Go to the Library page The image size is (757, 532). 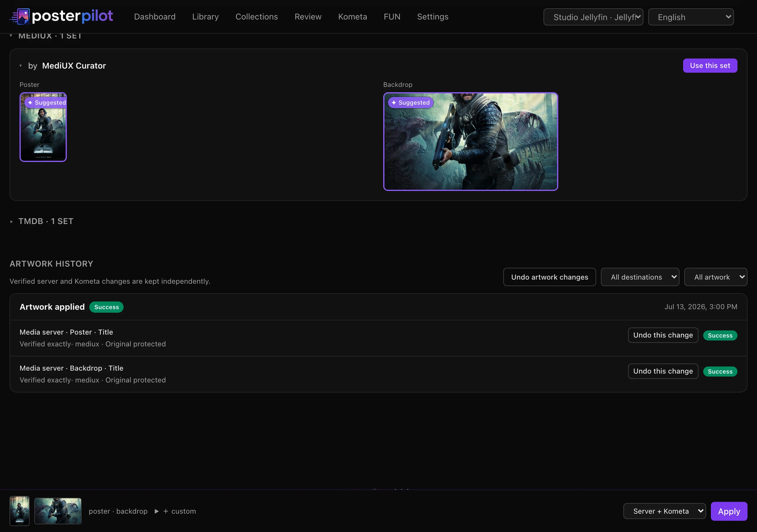tap(206, 17)
